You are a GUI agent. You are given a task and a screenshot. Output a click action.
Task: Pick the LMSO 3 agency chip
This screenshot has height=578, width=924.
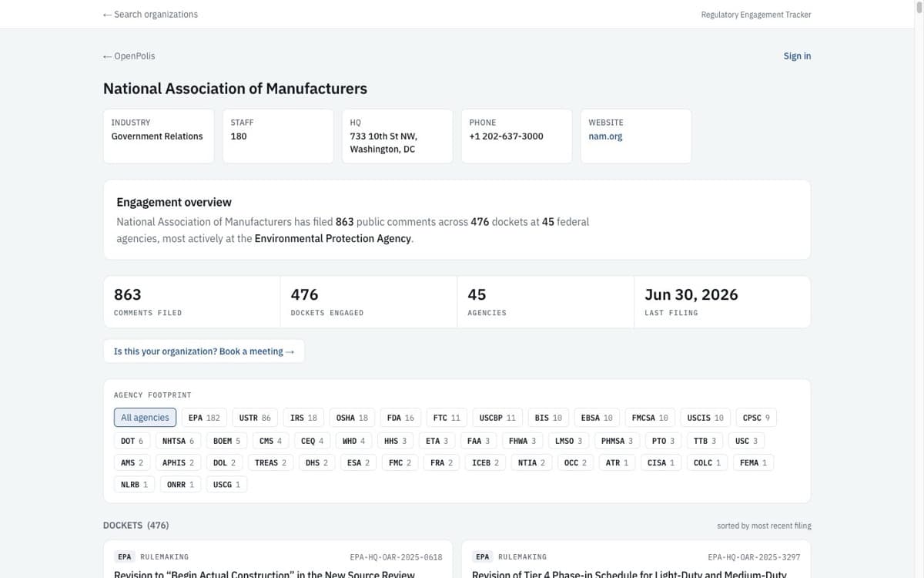(568, 441)
